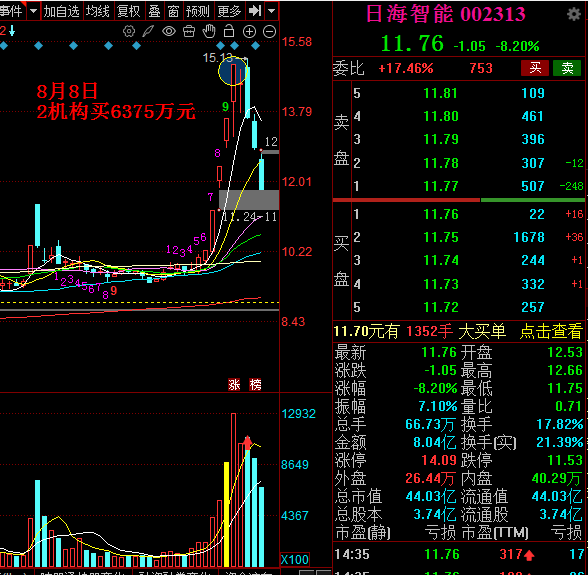
Task: Zoom out with the minus icon
Action: coord(270,32)
